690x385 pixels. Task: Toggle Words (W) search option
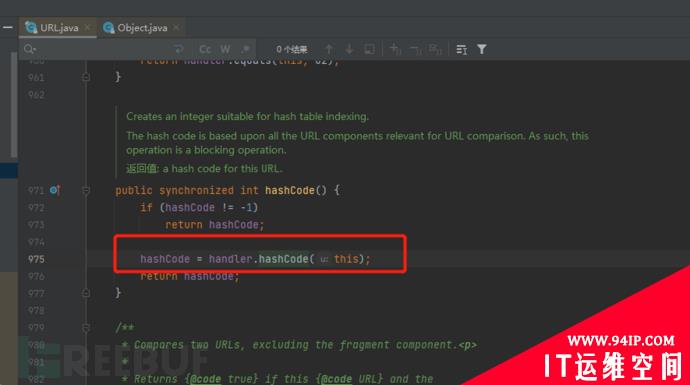(225, 49)
